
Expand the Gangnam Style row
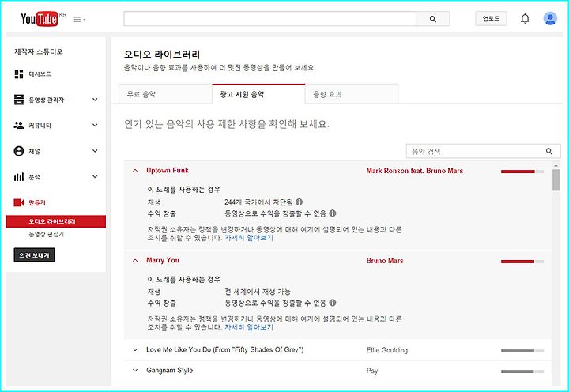coord(135,370)
